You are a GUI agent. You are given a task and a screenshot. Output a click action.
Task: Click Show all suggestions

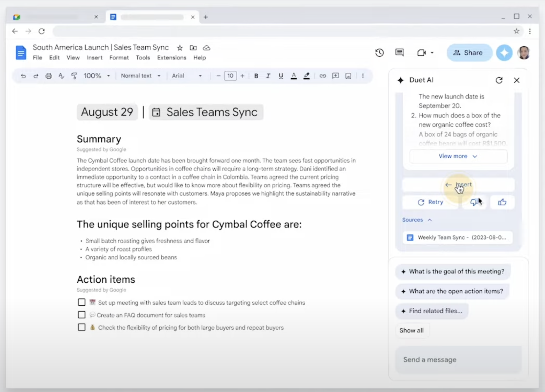(412, 330)
